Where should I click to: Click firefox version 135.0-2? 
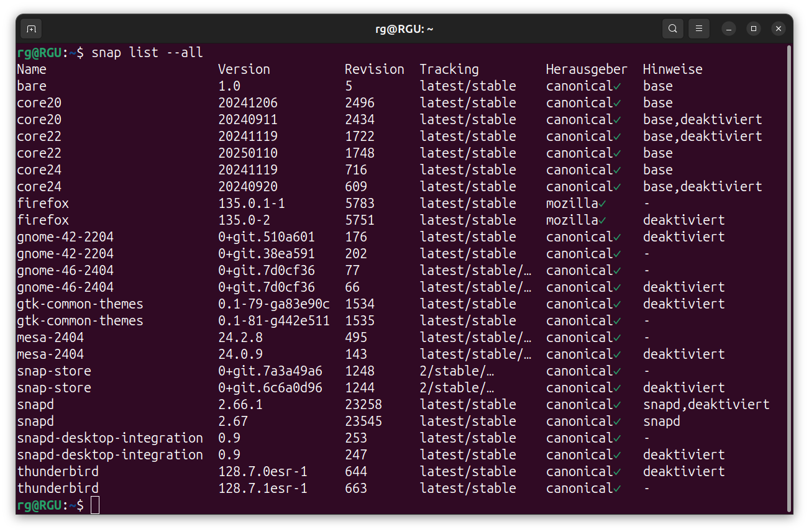pyautogui.click(x=244, y=220)
